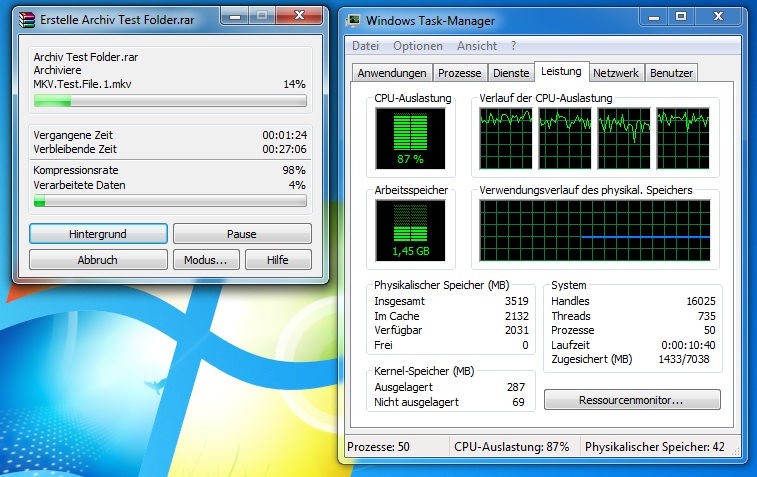Click the Task-Manager title bar icon
757x477 pixels.
click(353, 20)
